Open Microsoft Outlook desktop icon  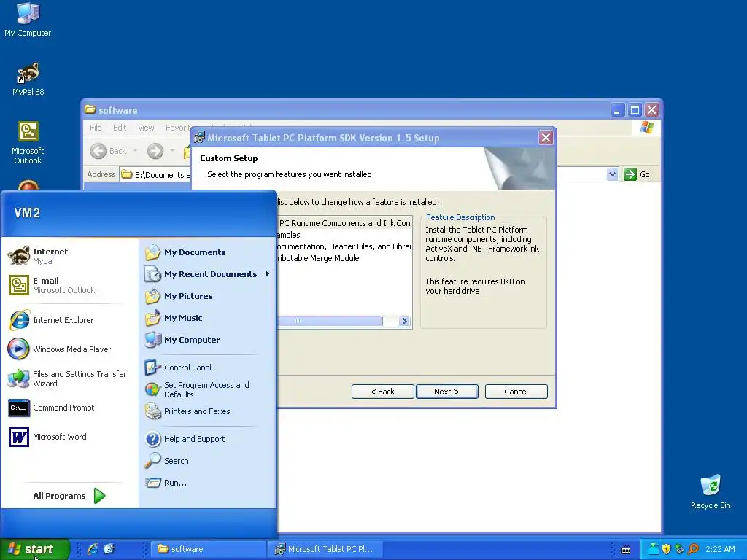28,143
